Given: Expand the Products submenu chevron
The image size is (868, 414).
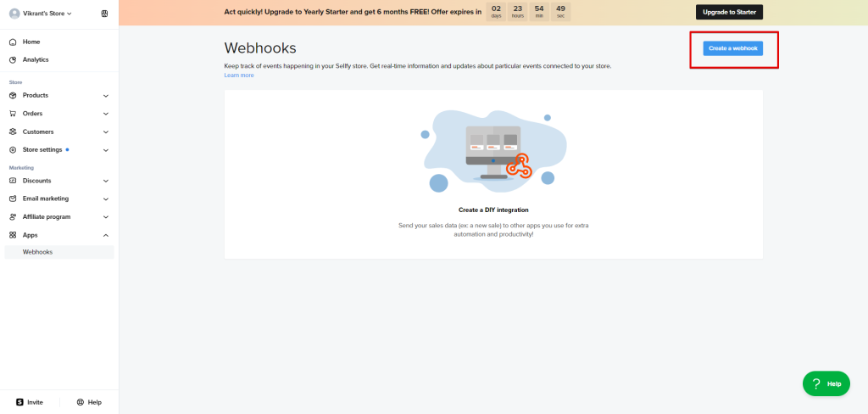Looking at the screenshot, I should (106, 96).
